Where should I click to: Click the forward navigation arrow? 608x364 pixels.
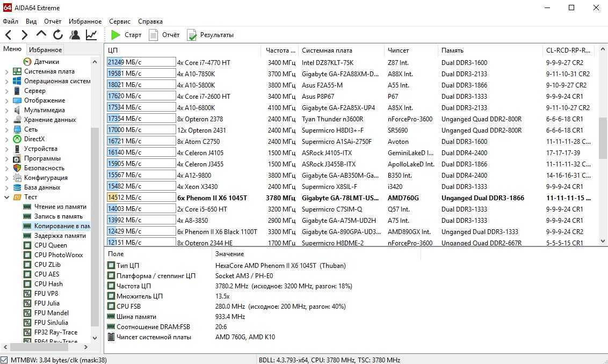click(x=24, y=35)
